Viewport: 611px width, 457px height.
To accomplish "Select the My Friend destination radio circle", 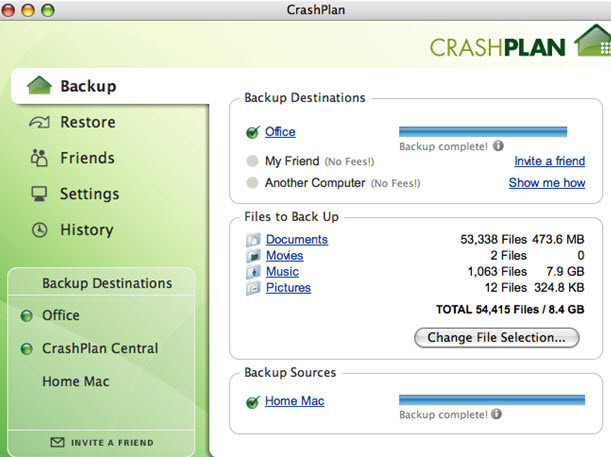I will click(253, 161).
